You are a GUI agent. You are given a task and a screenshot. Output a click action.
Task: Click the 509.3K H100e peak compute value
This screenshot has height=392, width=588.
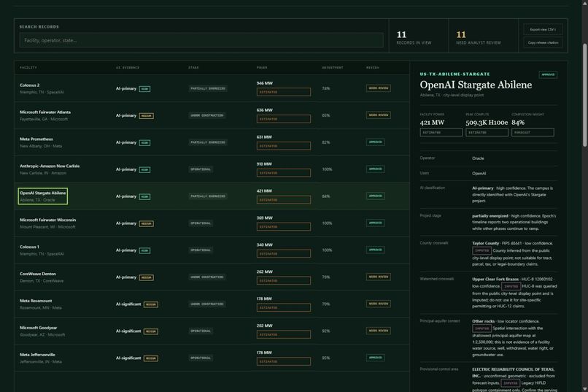(x=487, y=123)
